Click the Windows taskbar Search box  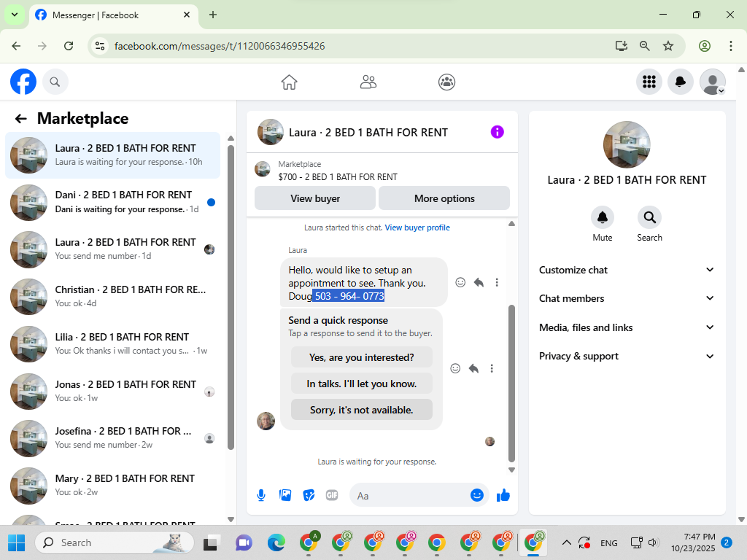click(115, 542)
